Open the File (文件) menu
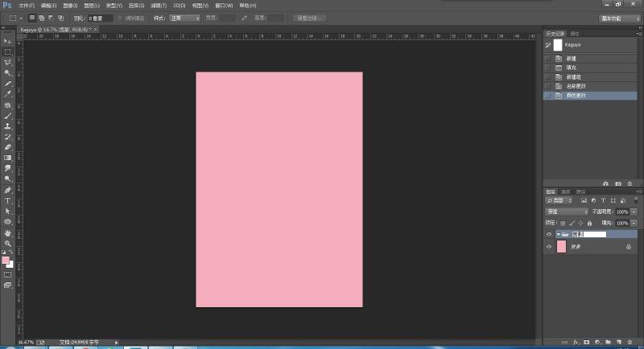This screenshot has width=644, height=349. (27, 6)
